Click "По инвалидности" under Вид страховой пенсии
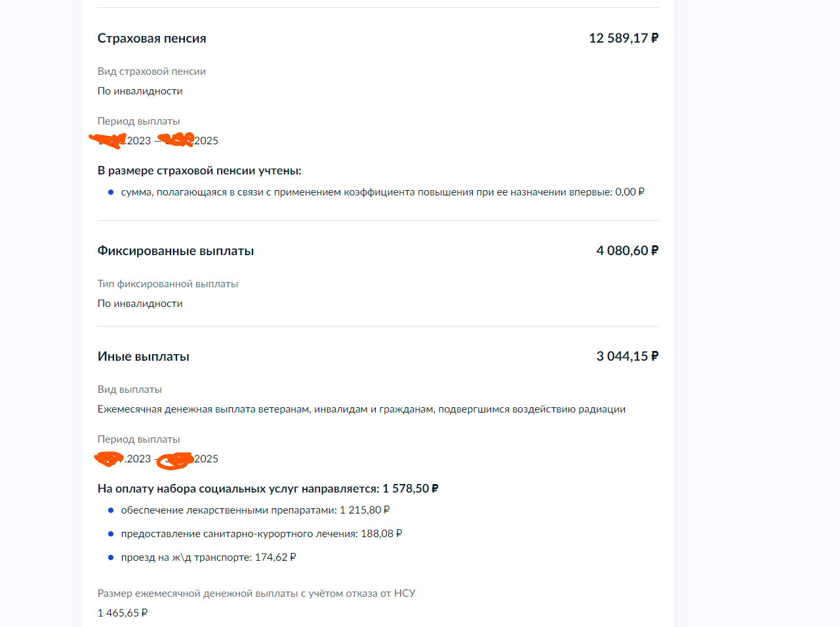The width and height of the screenshot is (840, 627). click(x=140, y=91)
